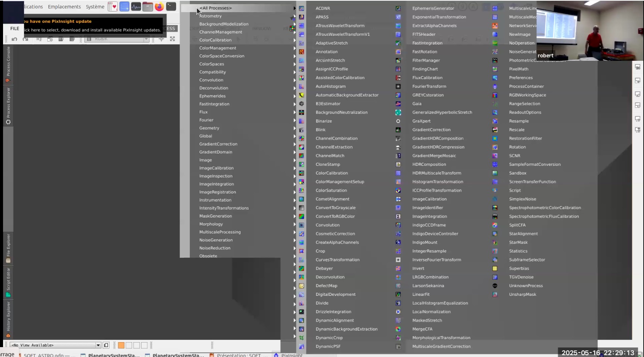Click the HistogramTransformation process icon
Viewport: 644px width, 357px height.
[x=398, y=182]
